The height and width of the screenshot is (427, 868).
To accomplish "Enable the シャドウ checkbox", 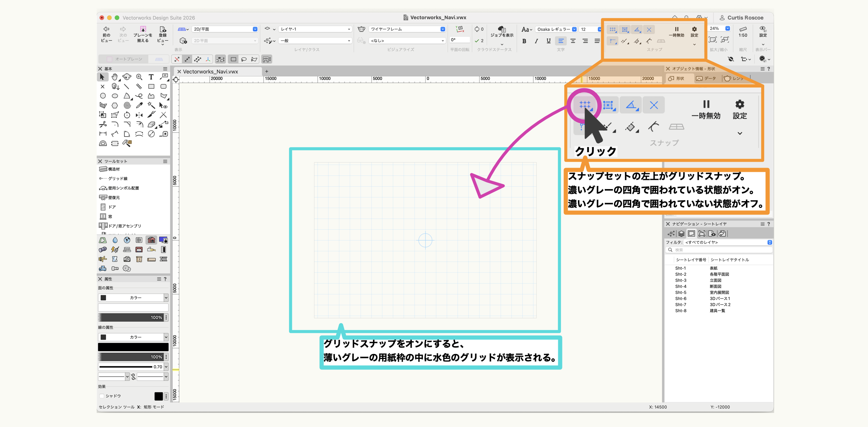I will (x=102, y=396).
